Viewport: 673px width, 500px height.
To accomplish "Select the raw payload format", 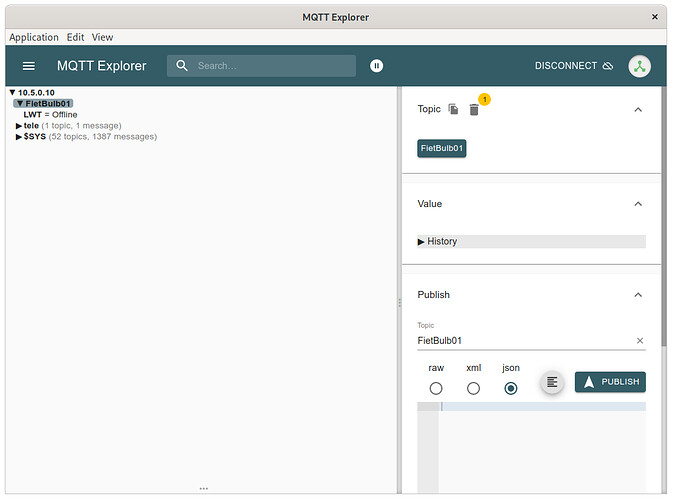I will [x=436, y=388].
